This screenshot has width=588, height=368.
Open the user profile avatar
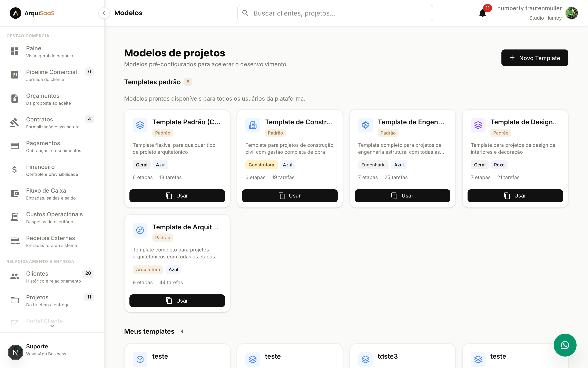point(571,13)
